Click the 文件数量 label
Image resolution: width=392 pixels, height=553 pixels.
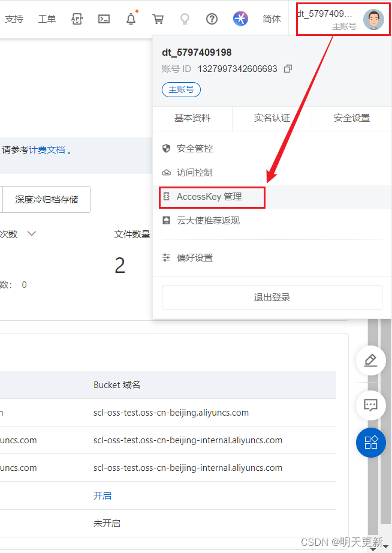coord(132,234)
